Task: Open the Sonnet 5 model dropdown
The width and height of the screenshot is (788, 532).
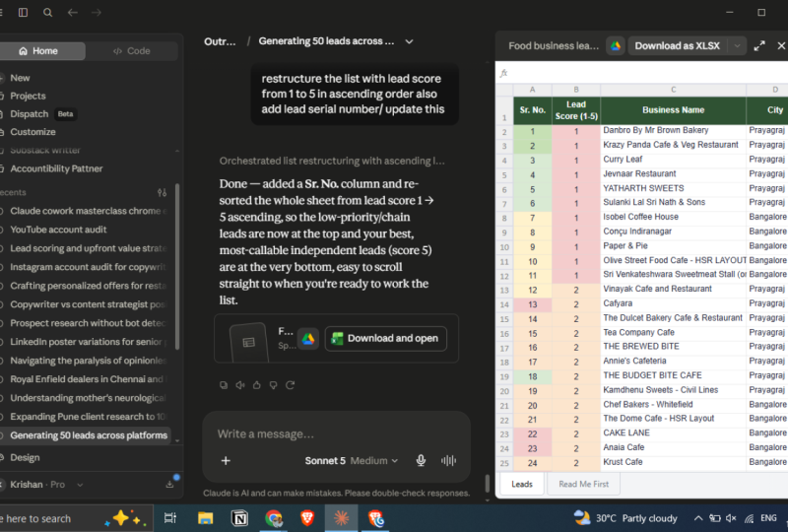Action: click(352, 461)
